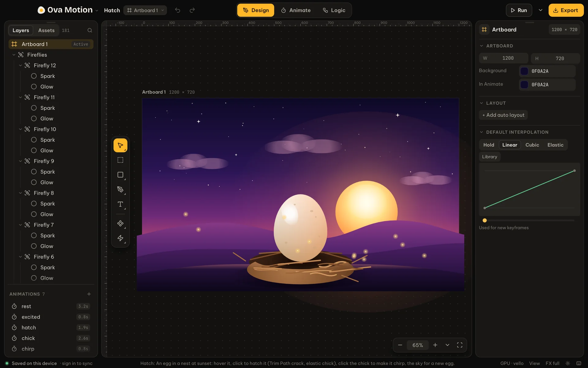Choose the marquee selection tool
The height and width of the screenshot is (368, 588).
point(120,160)
